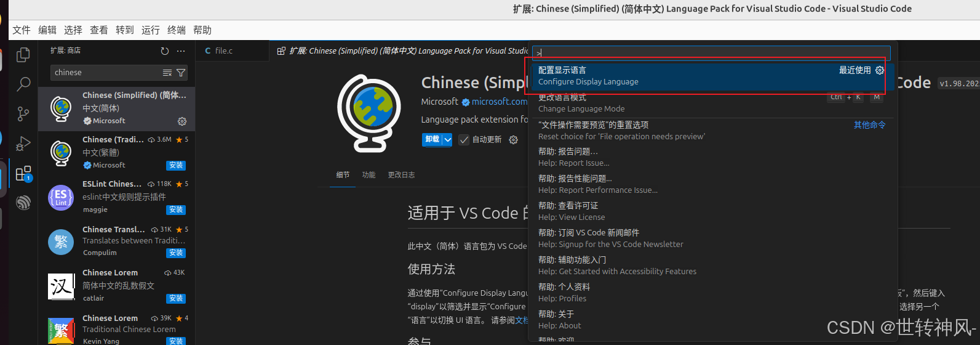The width and height of the screenshot is (980, 345).
Task: Select the extension Chinese Language Pack editor tab
Action: click(400, 51)
